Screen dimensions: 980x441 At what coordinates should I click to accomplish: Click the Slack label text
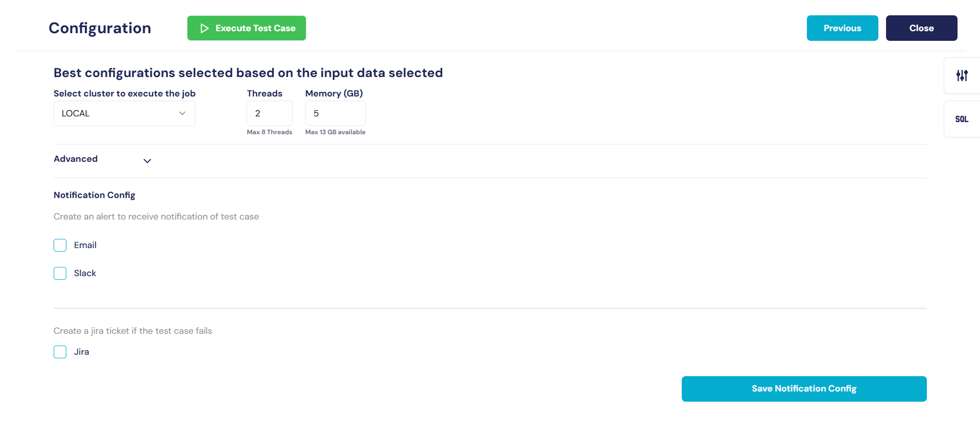click(x=85, y=274)
